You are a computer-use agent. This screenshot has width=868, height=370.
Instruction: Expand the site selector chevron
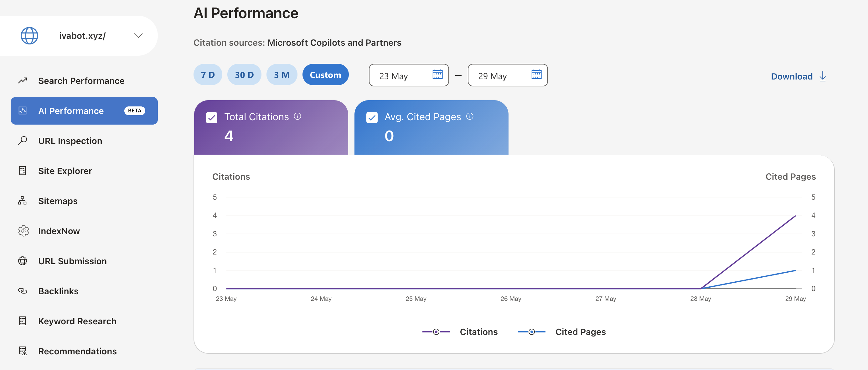pos(138,36)
